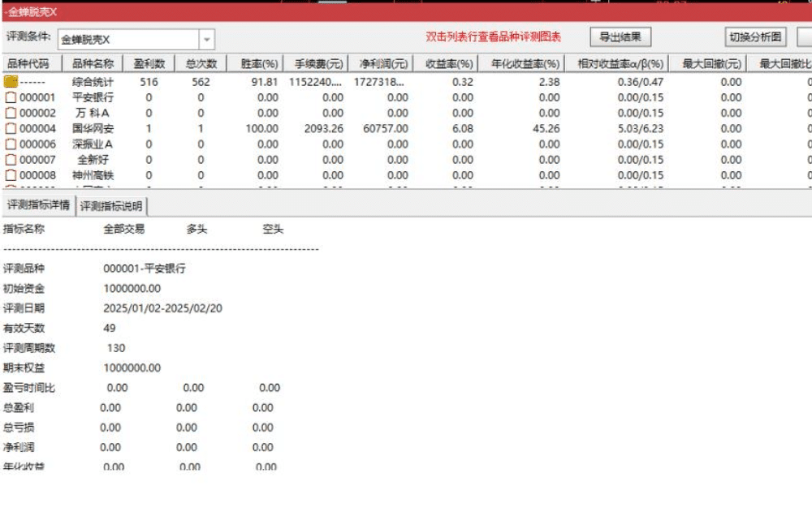
Task: Sort by 收益率(%) column header
Action: pyautogui.click(x=445, y=63)
